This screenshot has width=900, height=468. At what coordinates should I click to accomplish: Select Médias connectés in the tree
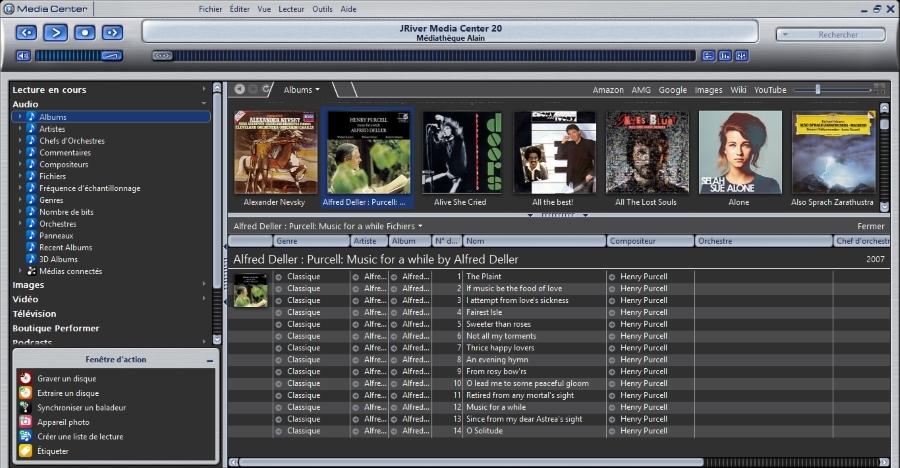pos(71,271)
